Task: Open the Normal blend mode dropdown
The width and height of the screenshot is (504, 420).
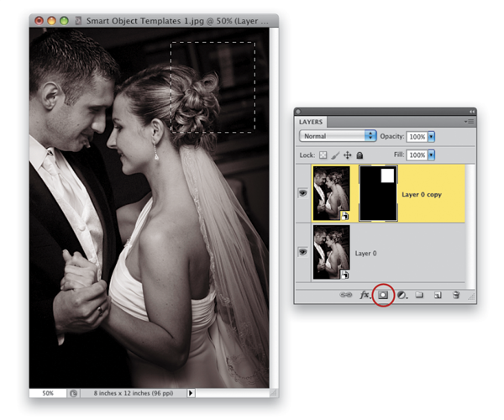Action: 338,136
